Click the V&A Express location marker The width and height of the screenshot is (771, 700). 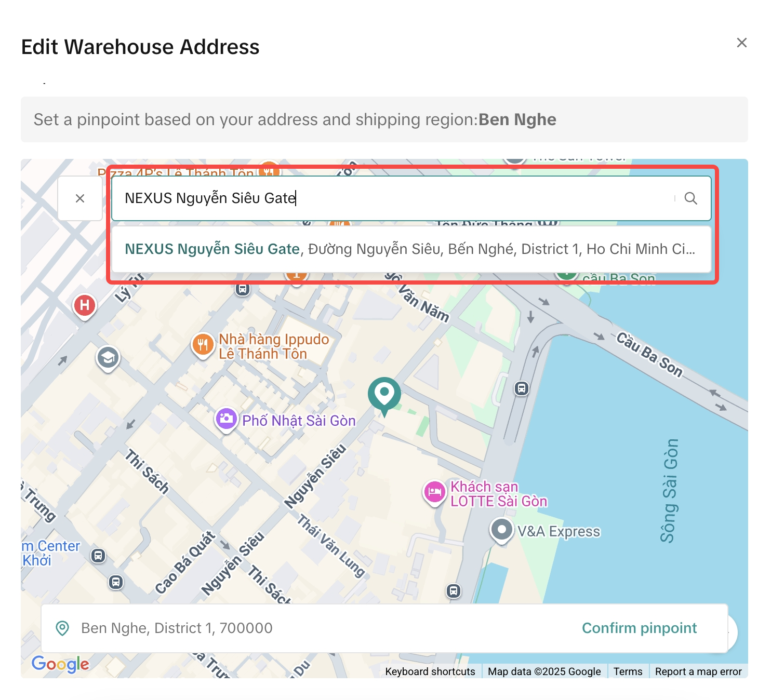click(501, 531)
